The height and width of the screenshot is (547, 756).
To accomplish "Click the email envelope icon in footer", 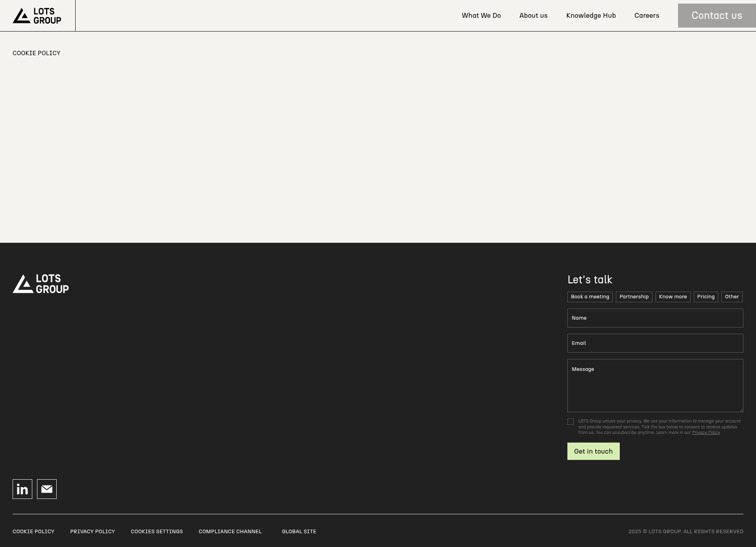I will pyautogui.click(x=47, y=489).
